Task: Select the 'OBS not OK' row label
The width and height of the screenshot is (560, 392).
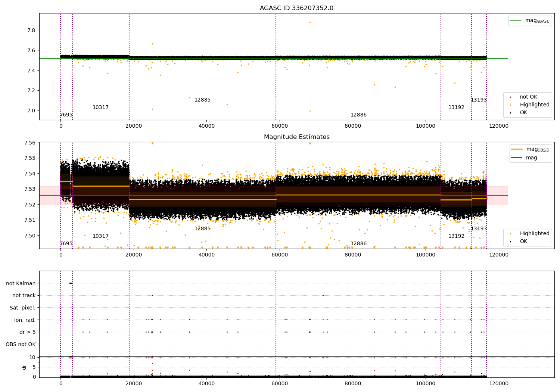Action: click(x=21, y=344)
